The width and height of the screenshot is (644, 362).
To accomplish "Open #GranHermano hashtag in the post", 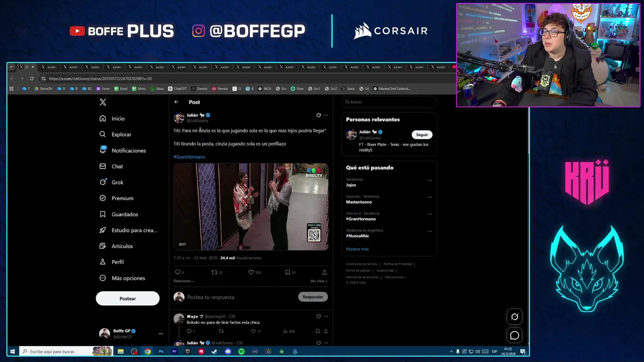I will [x=189, y=157].
